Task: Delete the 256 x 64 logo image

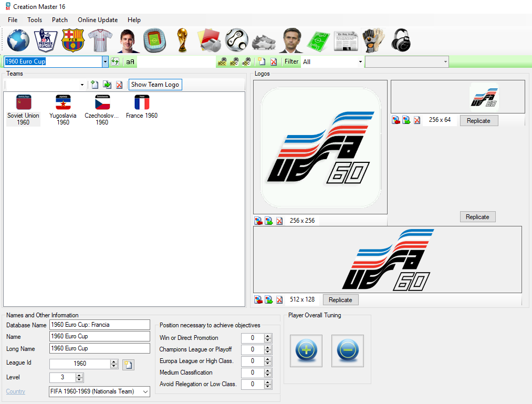Action: pyautogui.click(x=417, y=120)
